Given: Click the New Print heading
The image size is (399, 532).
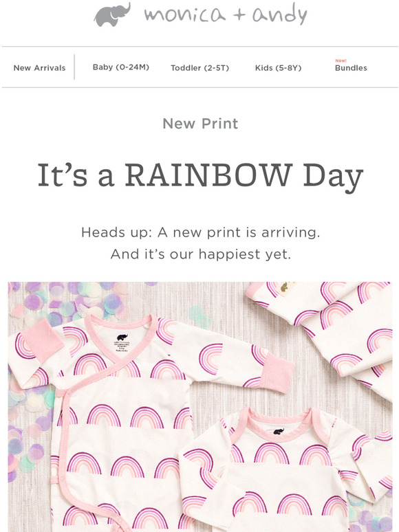Looking at the screenshot, I should click(x=200, y=124).
